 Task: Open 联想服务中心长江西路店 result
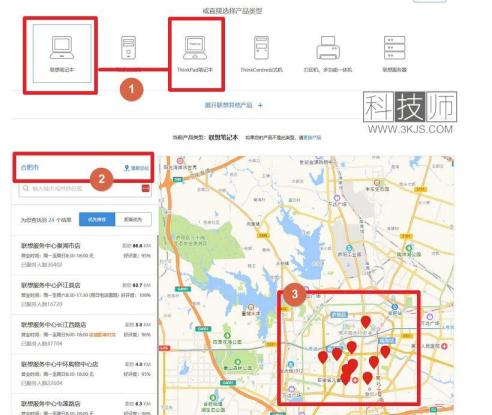[x=85, y=334]
